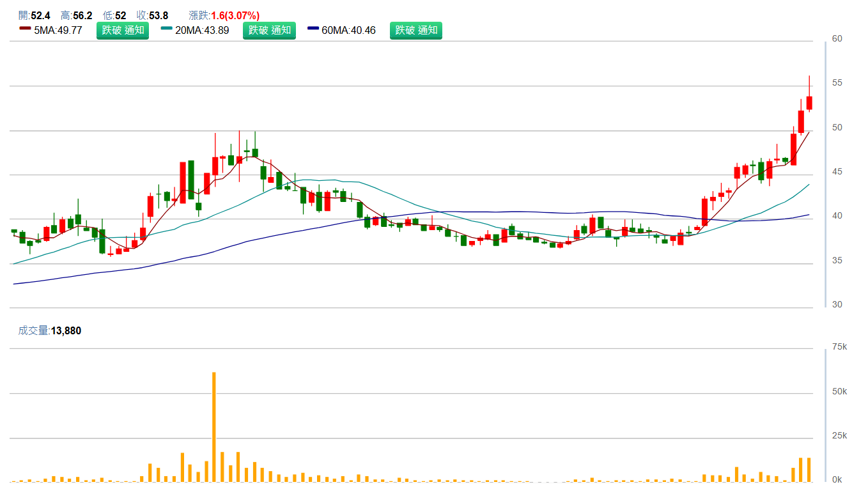Image resolution: width=868 pixels, height=496 pixels.
Task: Click the navy 60MA legend swatch
Action: click(x=313, y=29)
